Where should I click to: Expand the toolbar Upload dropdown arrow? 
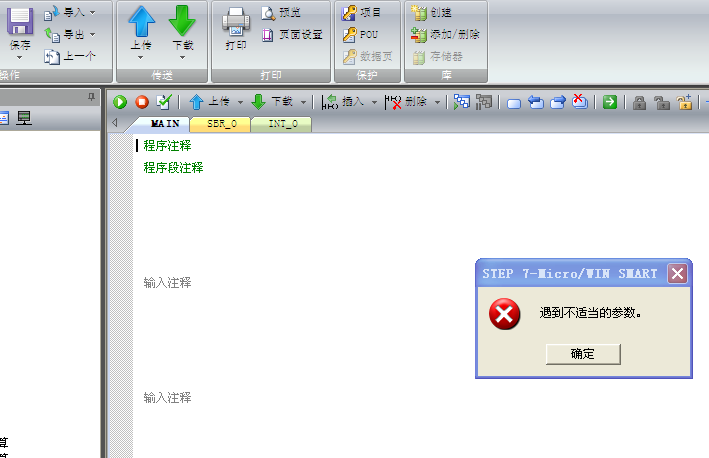(x=241, y=102)
